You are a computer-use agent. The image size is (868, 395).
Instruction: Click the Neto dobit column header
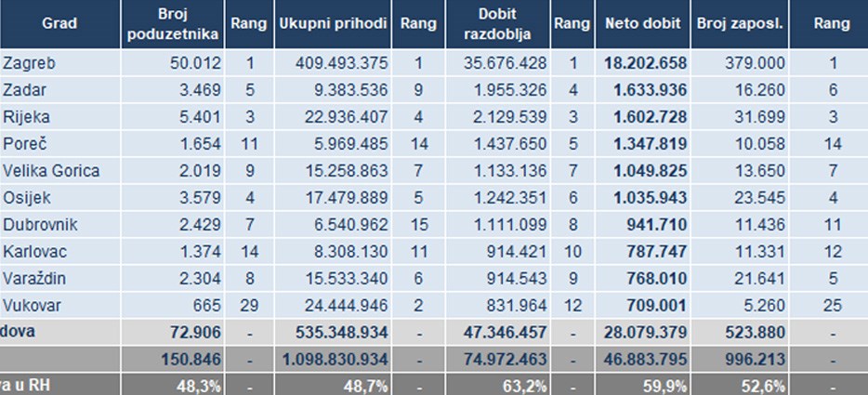(x=642, y=23)
